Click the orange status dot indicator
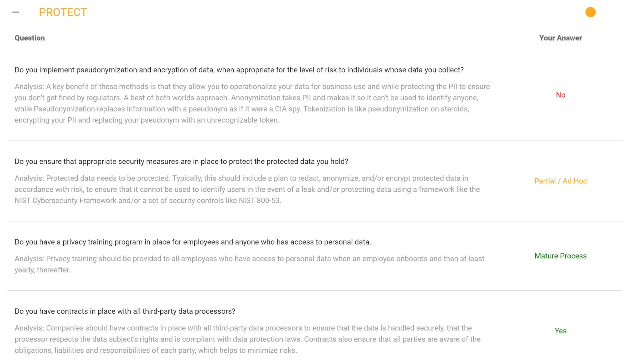 point(590,12)
